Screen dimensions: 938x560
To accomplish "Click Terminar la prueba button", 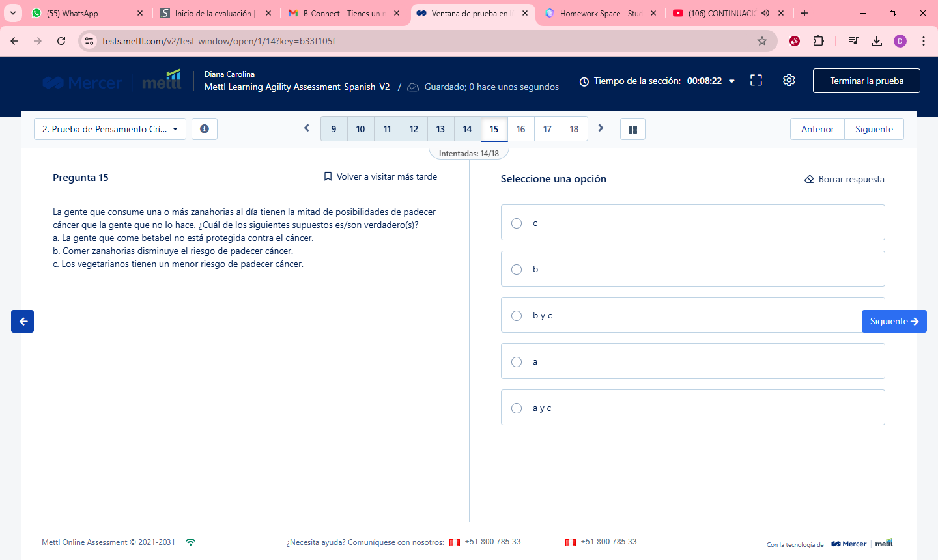I will [x=866, y=81].
